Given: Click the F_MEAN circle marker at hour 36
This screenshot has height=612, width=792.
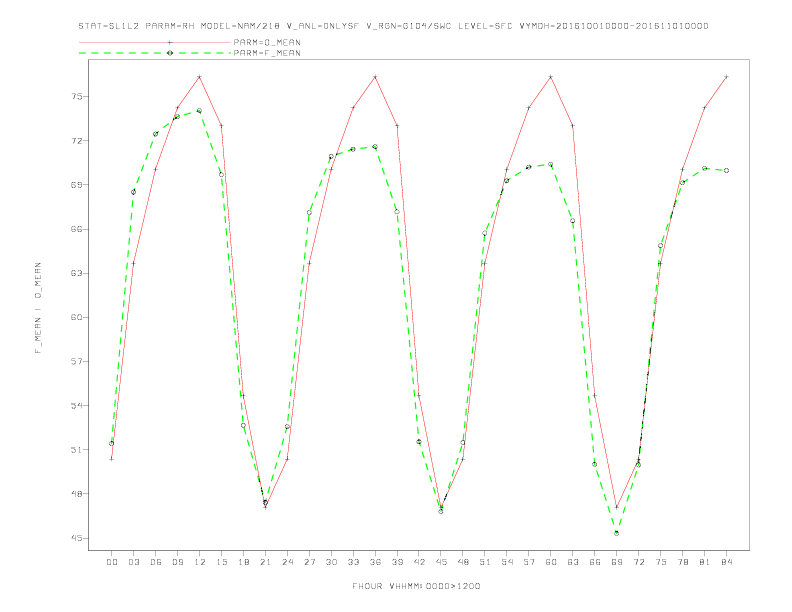Looking at the screenshot, I should tap(375, 147).
